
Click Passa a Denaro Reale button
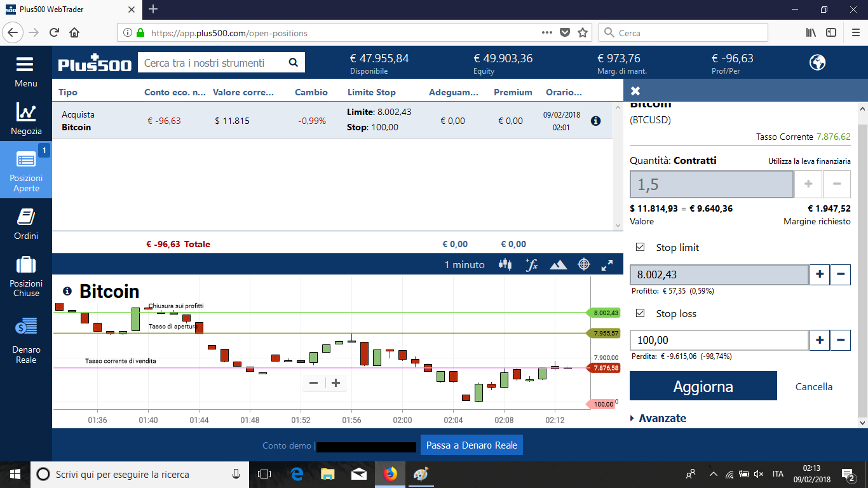[471, 445]
